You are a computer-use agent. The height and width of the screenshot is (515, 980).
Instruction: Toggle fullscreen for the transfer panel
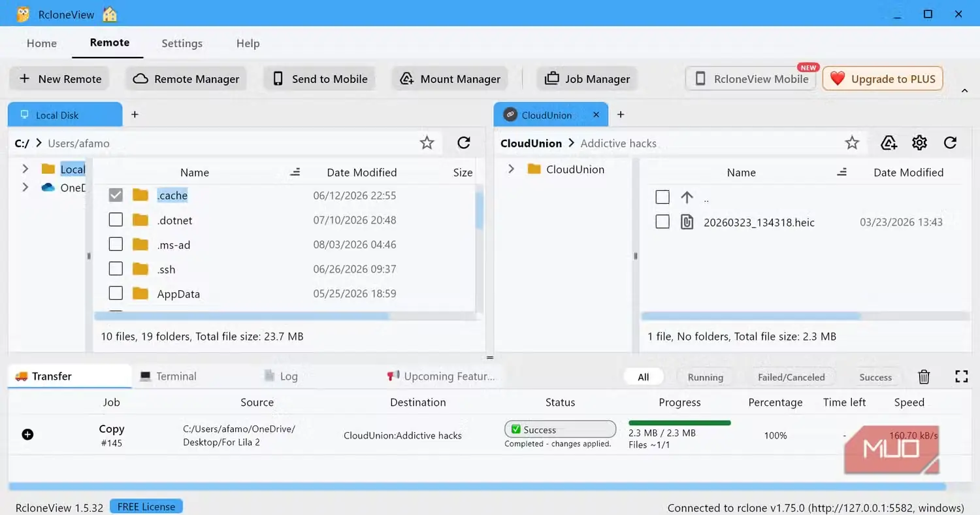pos(961,376)
